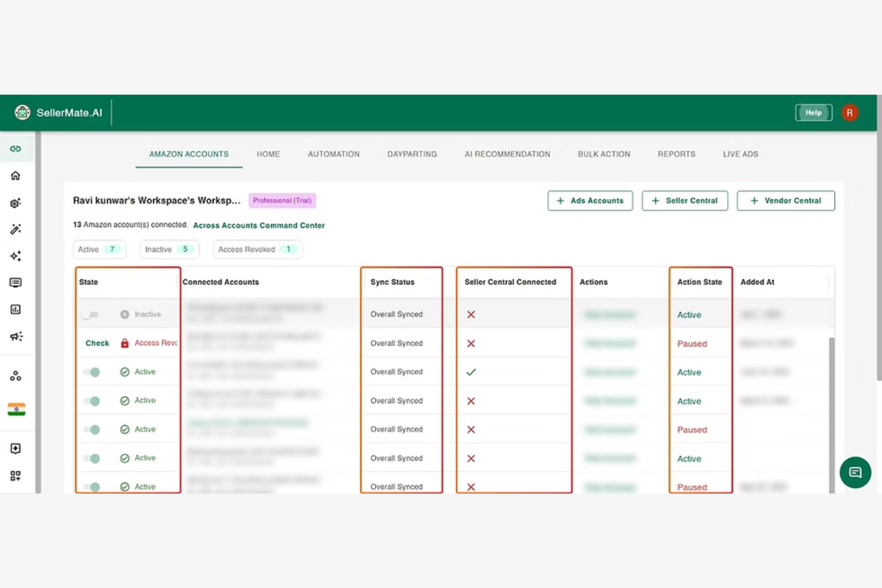882x588 pixels.
Task: Select the India flag marketplace icon
Action: coord(15,409)
